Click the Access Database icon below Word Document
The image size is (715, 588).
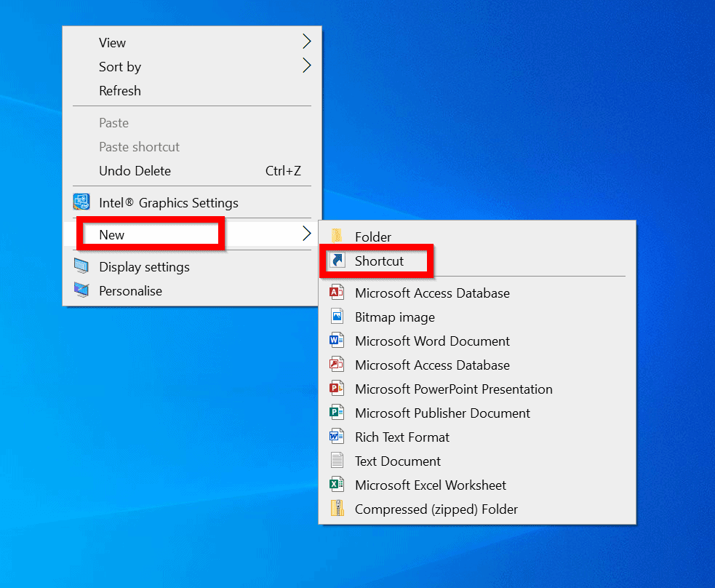tap(337, 365)
